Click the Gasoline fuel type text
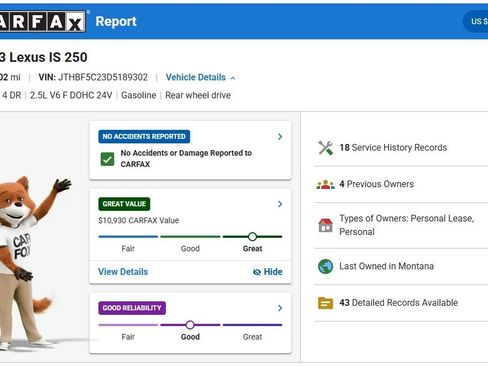Viewport: 488px width, 366px height. (139, 95)
